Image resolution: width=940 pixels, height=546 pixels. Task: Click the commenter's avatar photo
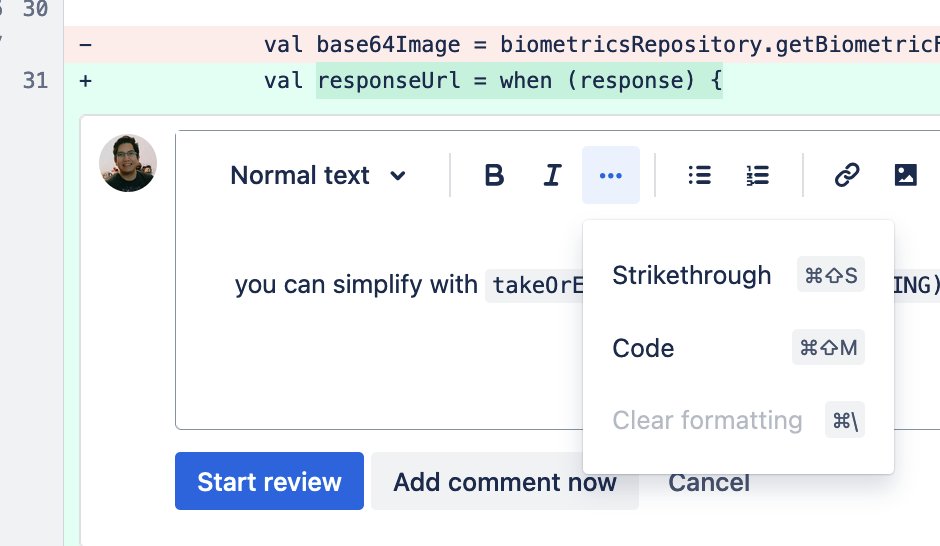click(x=128, y=163)
